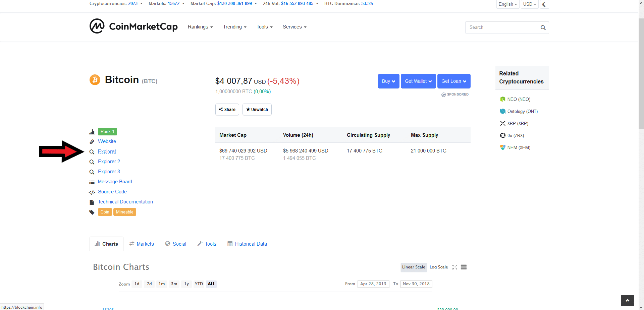
Task: Switch to the Tools tab
Action: tap(207, 244)
